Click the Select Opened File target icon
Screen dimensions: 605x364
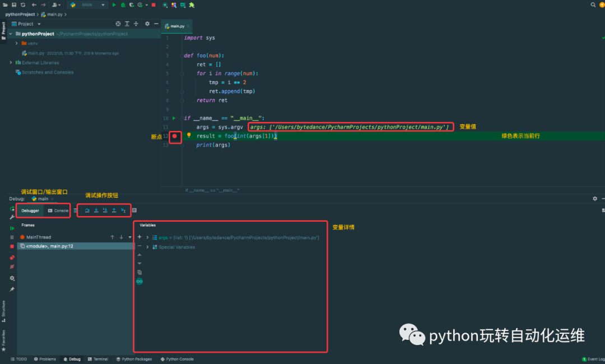pyautogui.click(x=118, y=24)
